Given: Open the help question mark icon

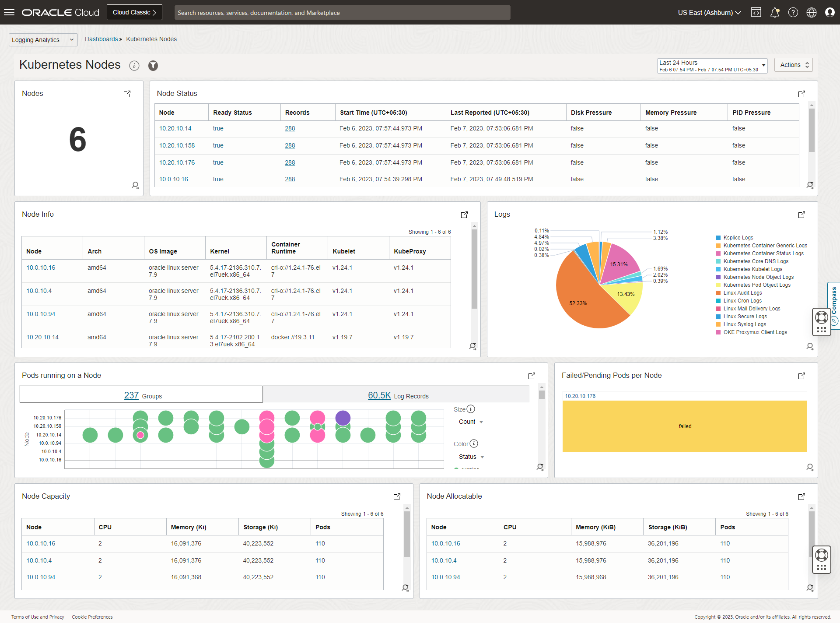Looking at the screenshot, I should pyautogui.click(x=793, y=12).
